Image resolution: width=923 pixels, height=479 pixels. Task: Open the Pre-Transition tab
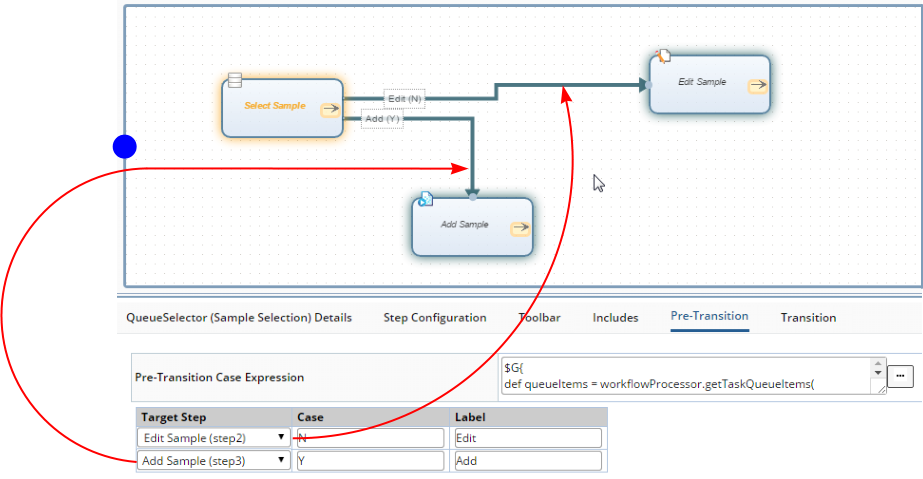pos(709,316)
